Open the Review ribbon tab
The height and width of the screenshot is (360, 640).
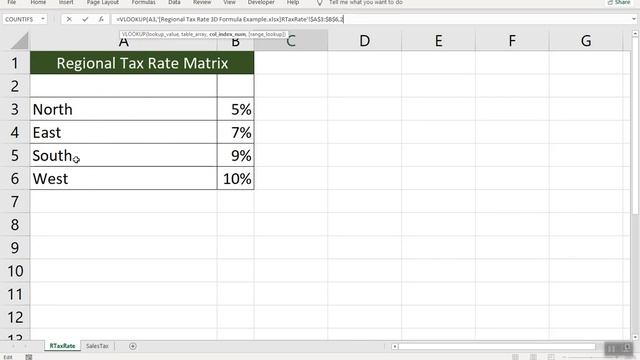[x=202, y=2]
